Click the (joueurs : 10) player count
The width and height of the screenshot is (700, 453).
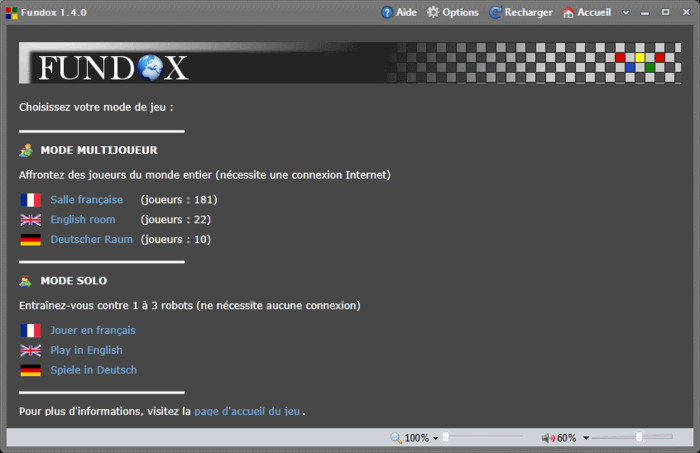tap(176, 239)
